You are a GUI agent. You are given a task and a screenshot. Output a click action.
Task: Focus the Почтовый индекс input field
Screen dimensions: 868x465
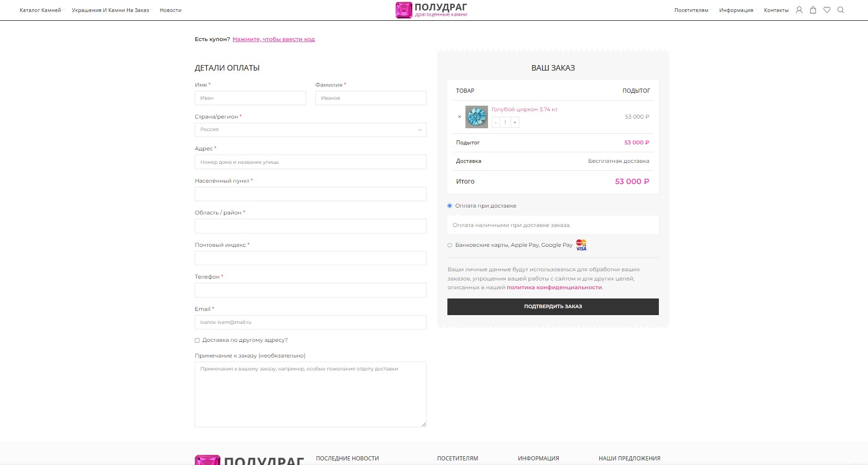pyautogui.click(x=310, y=258)
